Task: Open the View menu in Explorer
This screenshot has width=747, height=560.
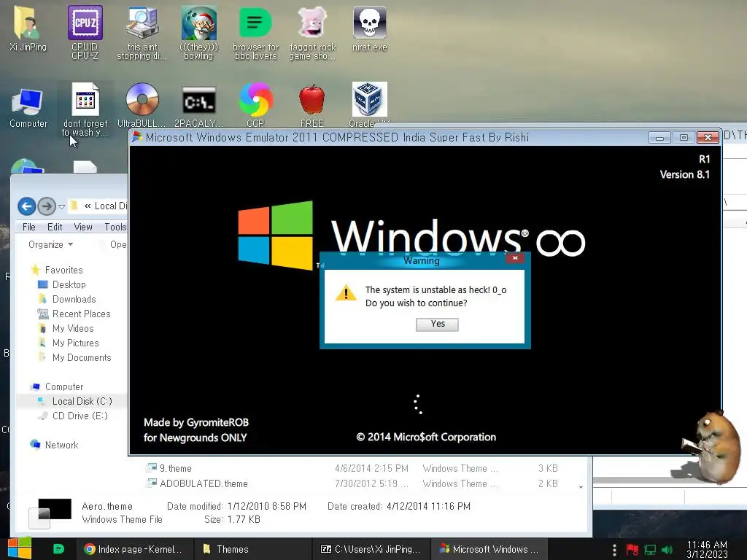Action: point(83,227)
